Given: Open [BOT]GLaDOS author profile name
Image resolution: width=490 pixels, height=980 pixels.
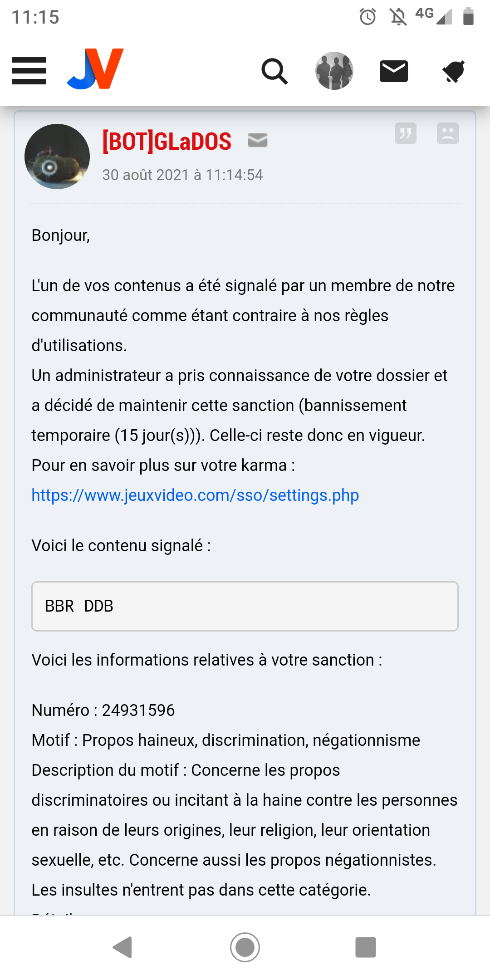Looking at the screenshot, I should coord(167,141).
